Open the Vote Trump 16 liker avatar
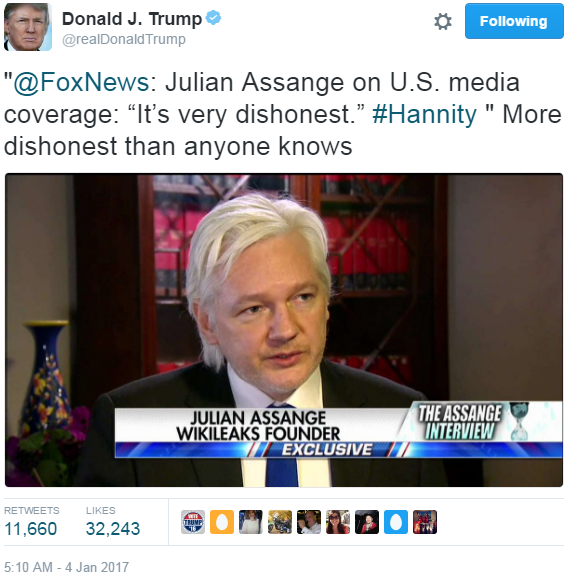This screenshot has height=576, width=568. coord(193,522)
